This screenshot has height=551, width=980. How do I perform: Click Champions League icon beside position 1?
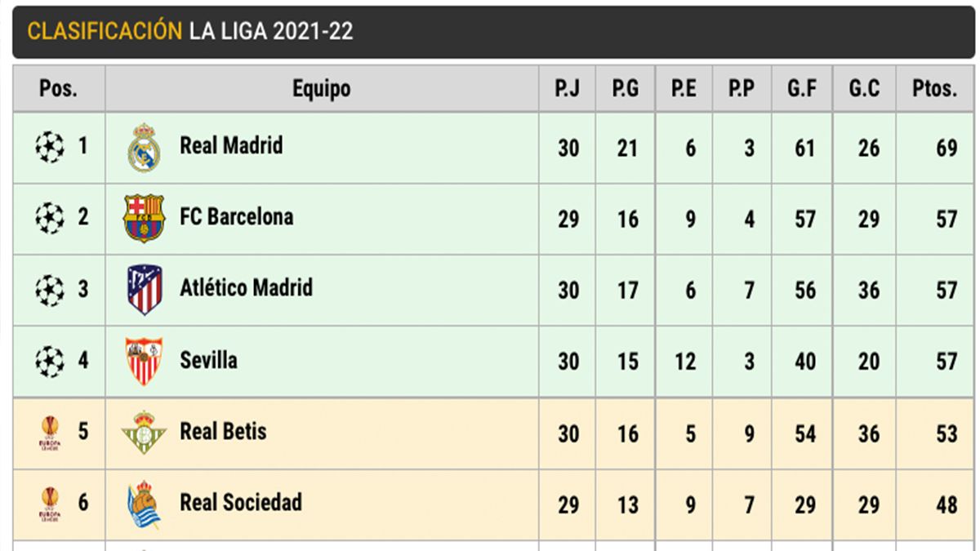(x=49, y=148)
